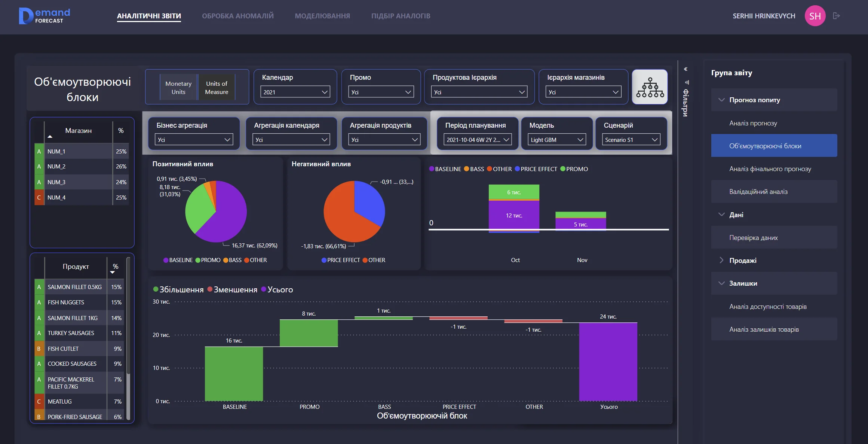The image size is (868, 444).
Task: Open the Календар 2021 dropdown
Action: [x=295, y=92]
